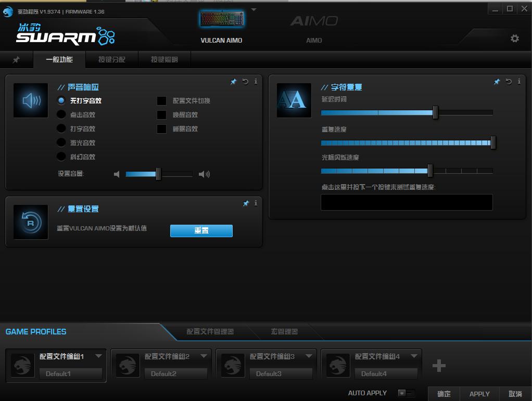Image resolution: width=532 pixels, height=401 pixels.
Task: Click the blue speaker icon in sound panel
Action: point(30,100)
